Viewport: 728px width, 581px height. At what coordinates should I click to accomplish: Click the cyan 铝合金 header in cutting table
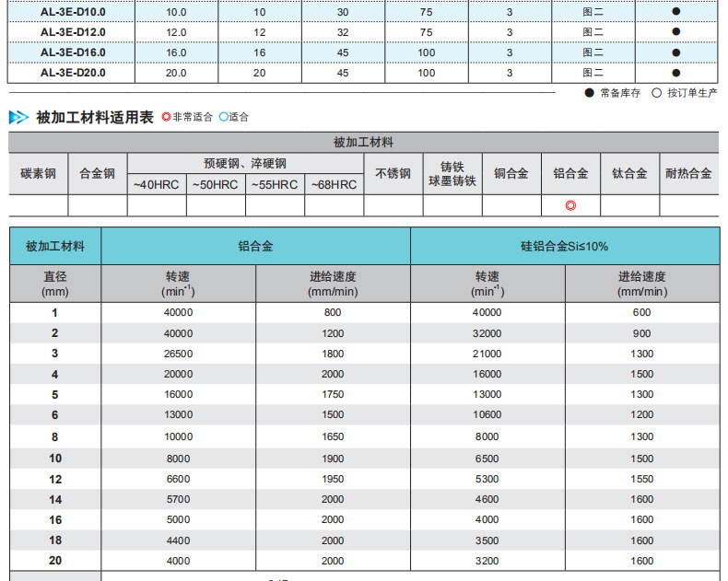(255, 246)
